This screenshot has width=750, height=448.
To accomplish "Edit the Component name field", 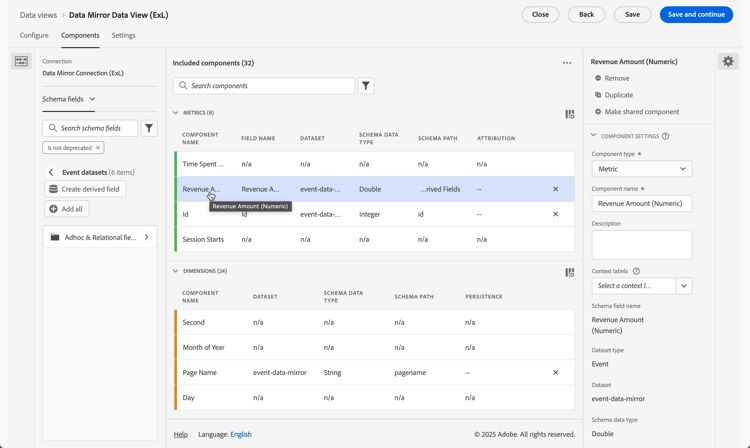I will [x=642, y=203].
